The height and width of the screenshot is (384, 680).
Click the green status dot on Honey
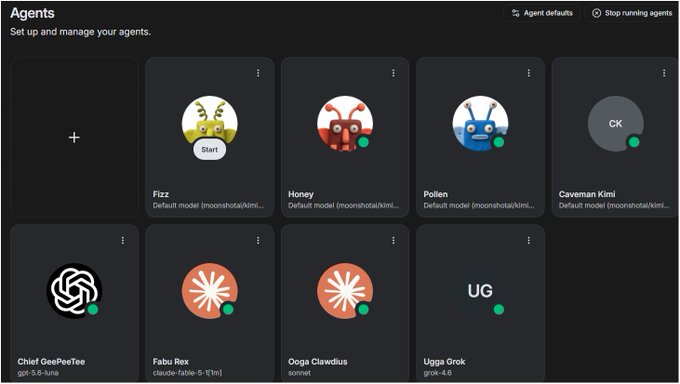coord(363,142)
